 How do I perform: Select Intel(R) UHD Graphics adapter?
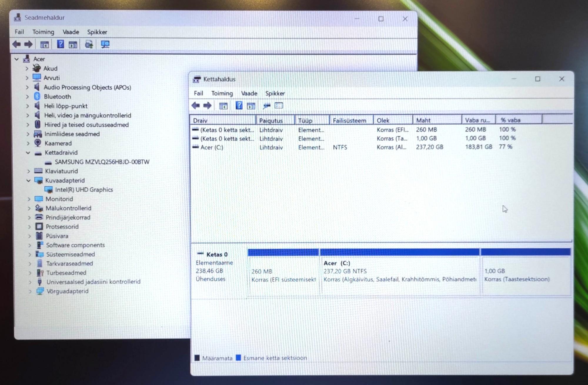(x=84, y=190)
